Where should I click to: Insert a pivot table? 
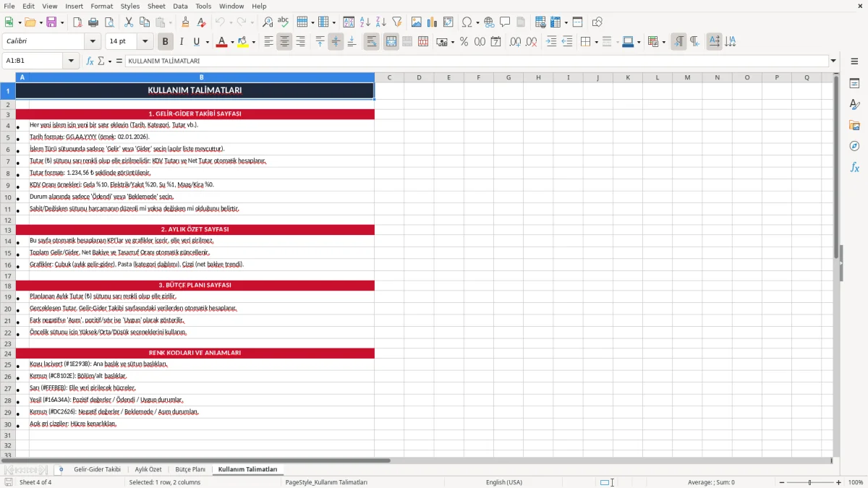(448, 22)
